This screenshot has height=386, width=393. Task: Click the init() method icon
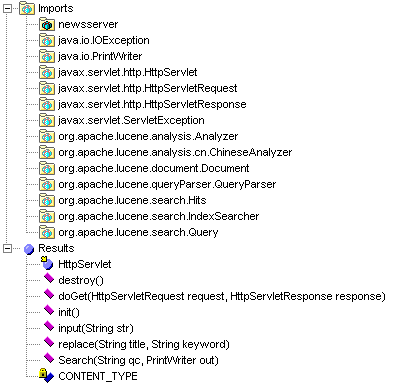49,310
